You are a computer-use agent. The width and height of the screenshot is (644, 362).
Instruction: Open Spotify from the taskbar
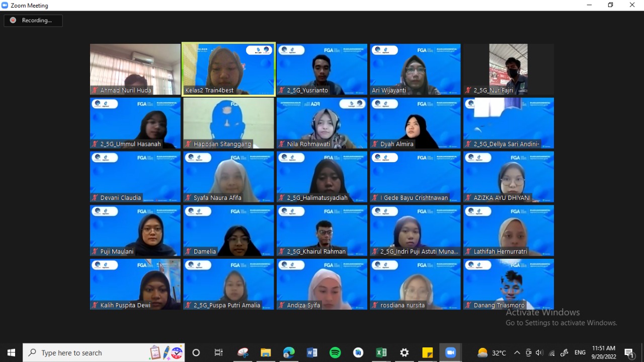(335, 352)
